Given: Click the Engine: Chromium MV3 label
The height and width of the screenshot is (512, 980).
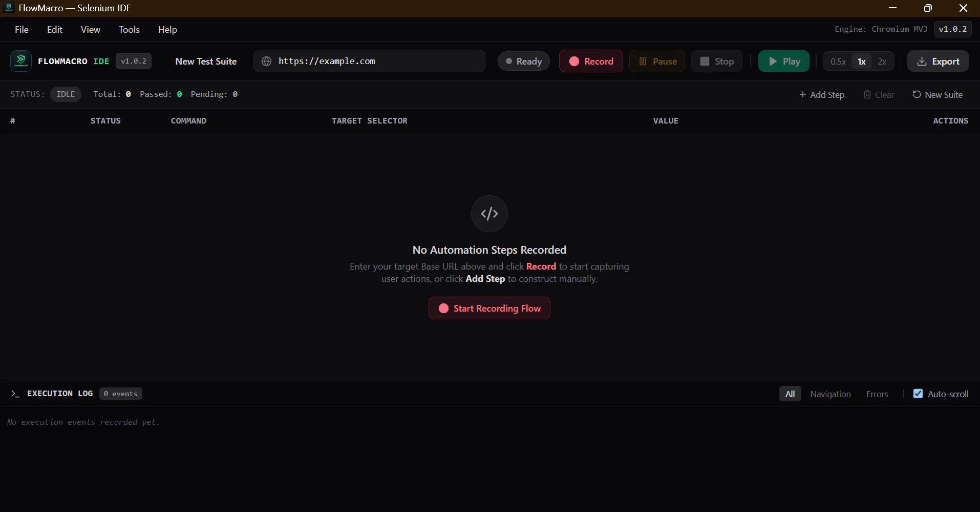Looking at the screenshot, I should [x=881, y=29].
